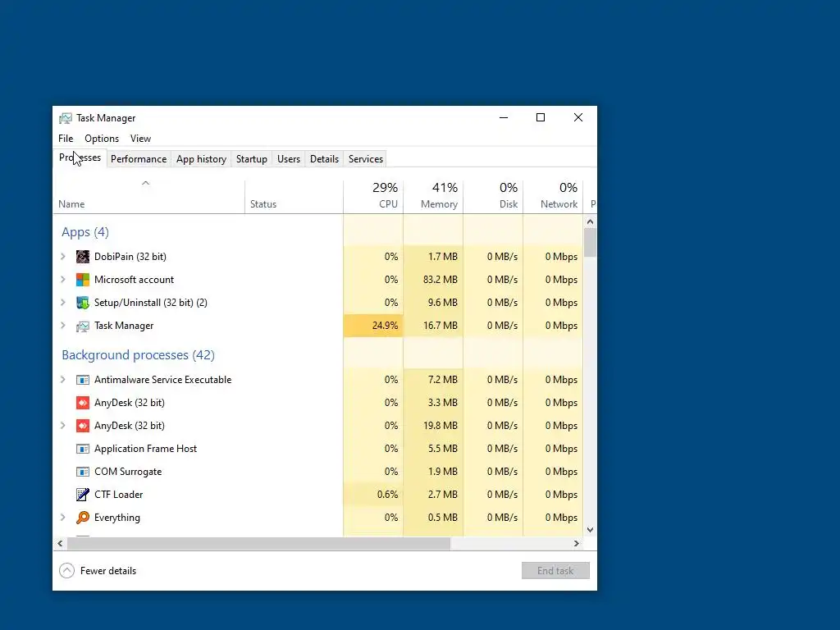This screenshot has height=630, width=840.
Task: Select the Processes tab
Action: 80,158
